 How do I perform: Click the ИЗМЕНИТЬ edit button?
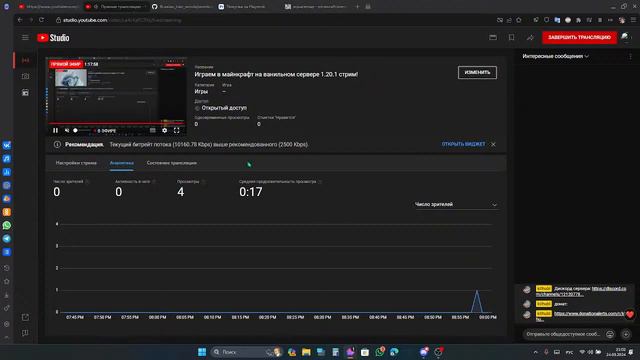point(477,73)
